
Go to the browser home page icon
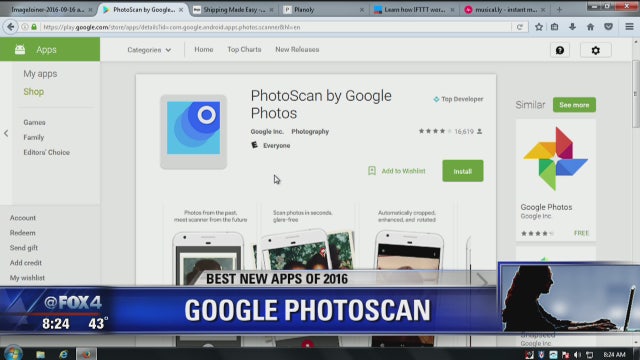(x=590, y=27)
